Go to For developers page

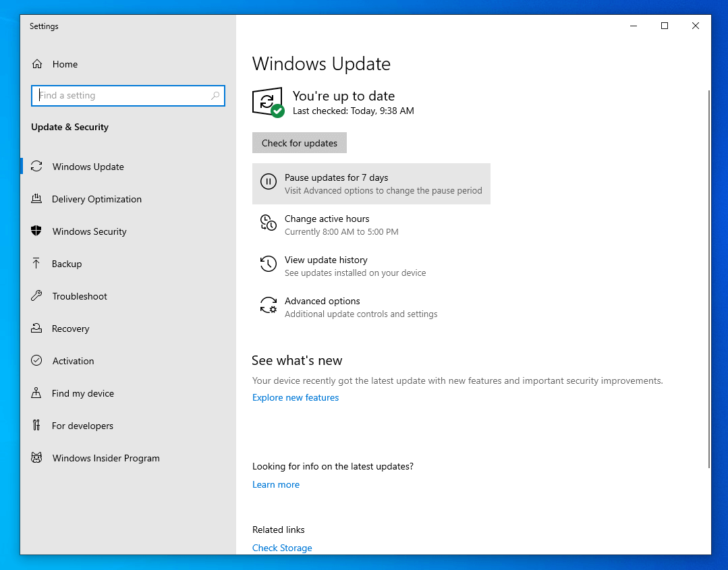(128, 426)
